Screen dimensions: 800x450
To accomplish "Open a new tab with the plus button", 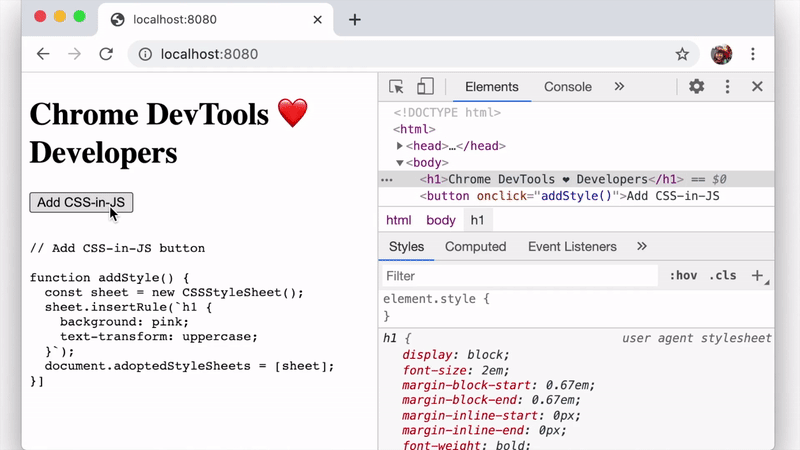I will (355, 20).
